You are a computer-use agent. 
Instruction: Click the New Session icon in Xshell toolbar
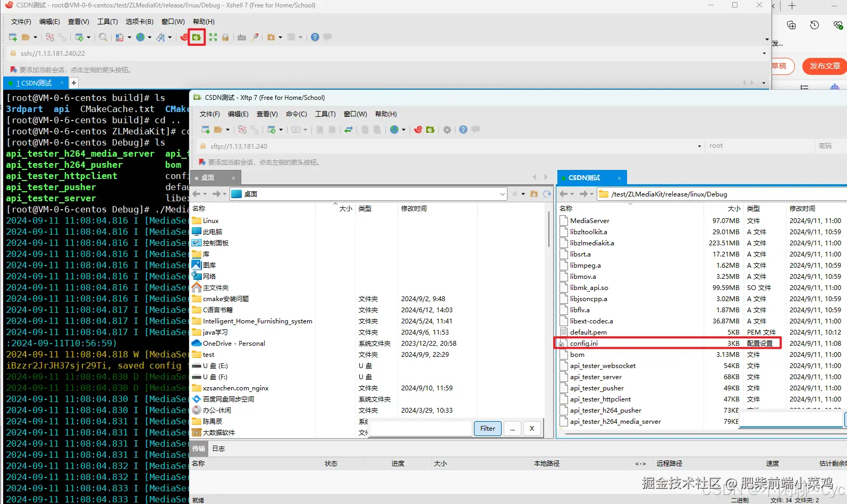click(x=13, y=37)
